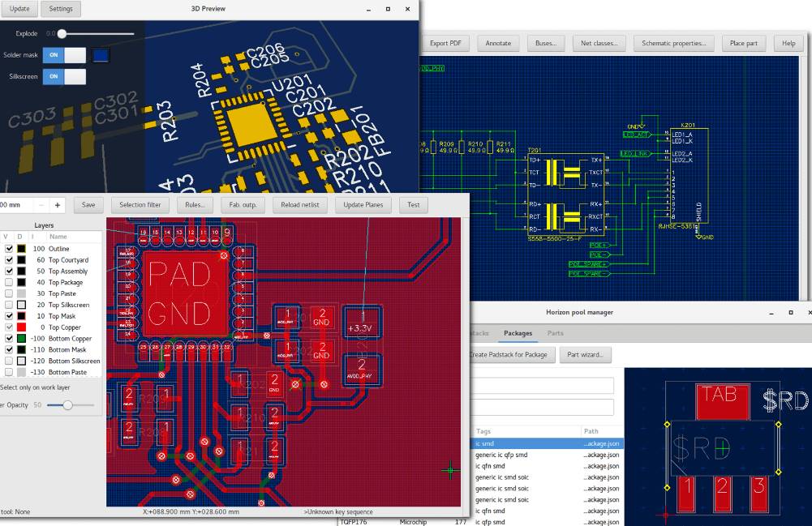Select the Top Copper layer row
This screenshot has width=812, height=526.
coord(51,327)
